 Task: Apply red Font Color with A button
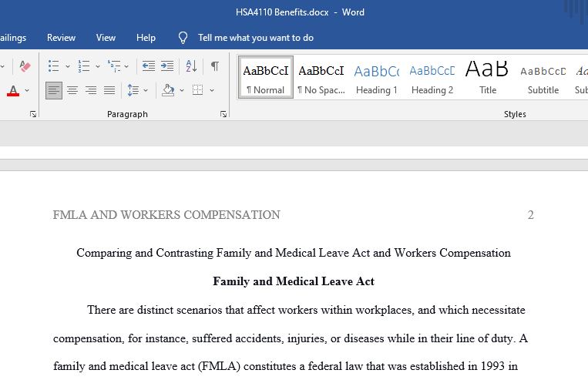pyautogui.click(x=13, y=90)
